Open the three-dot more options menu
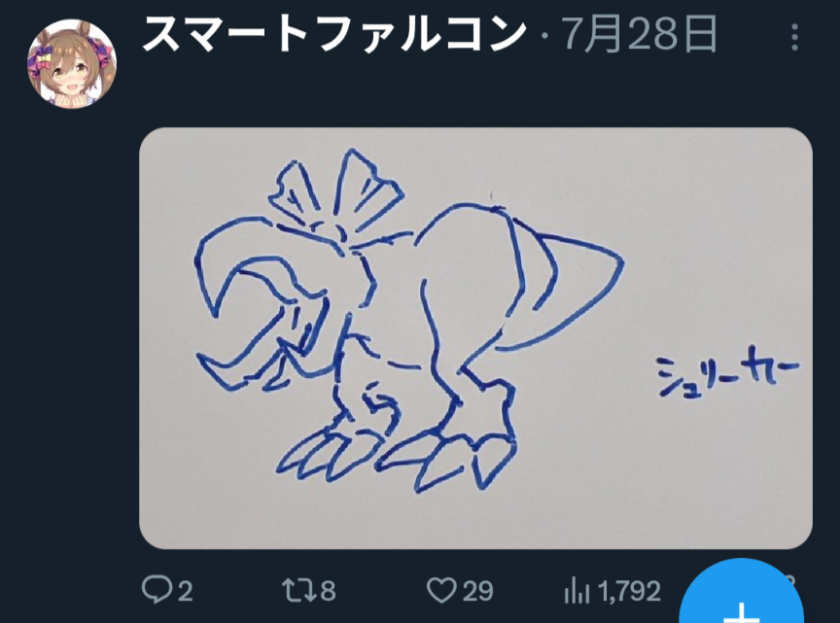 pos(794,38)
